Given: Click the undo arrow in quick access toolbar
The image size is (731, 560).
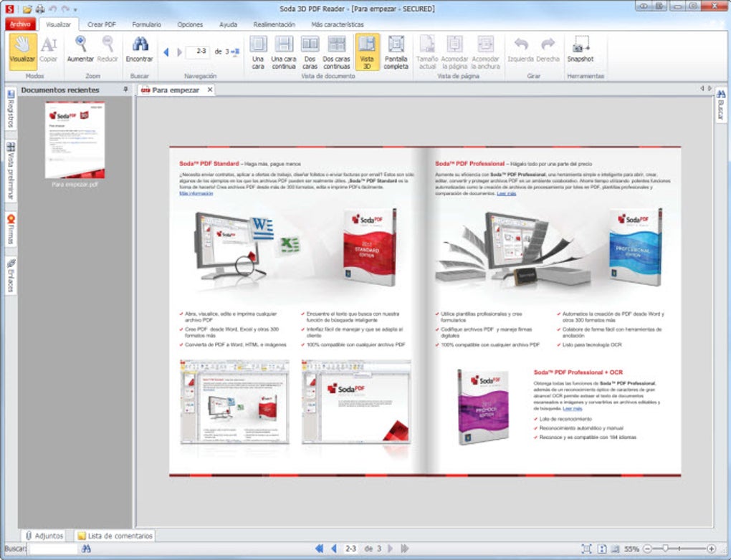Looking at the screenshot, I should pyautogui.click(x=53, y=9).
